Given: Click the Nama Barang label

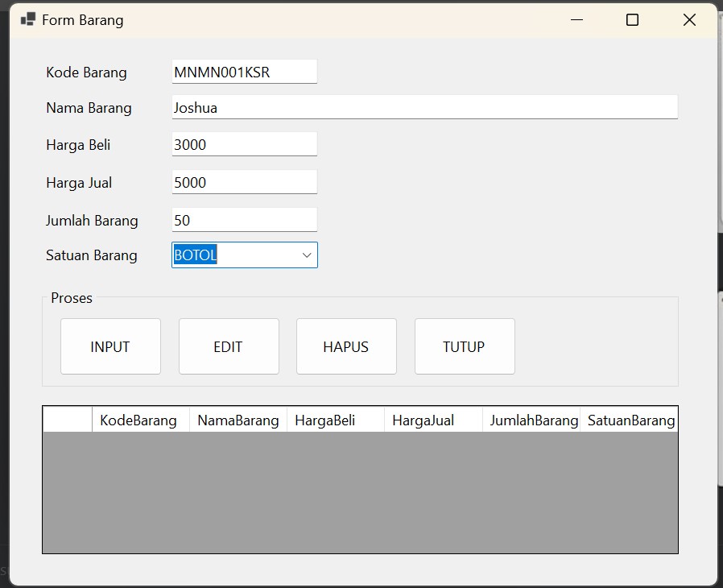Looking at the screenshot, I should coord(89,108).
